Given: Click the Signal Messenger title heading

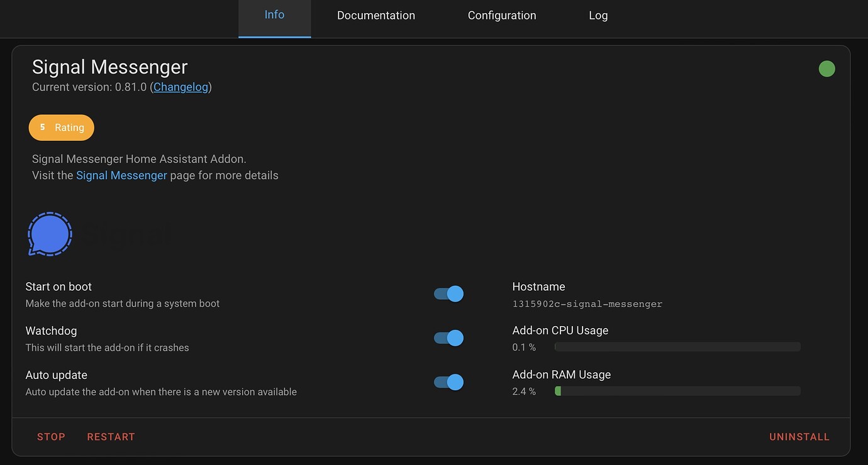Looking at the screenshot, I should coord(109,66).
